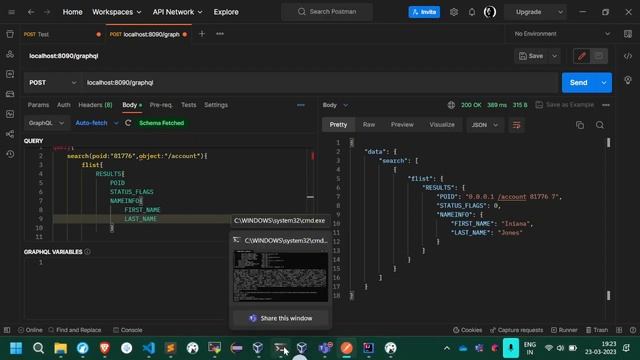Refresh the GraphQL schema
The height and width of the screenshot is (360, 640).
coord(128,123)
